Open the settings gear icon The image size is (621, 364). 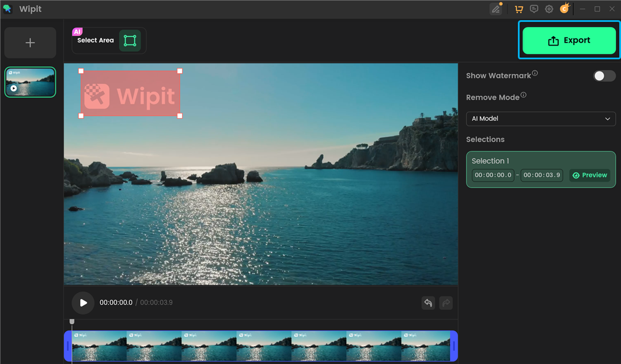548,9
